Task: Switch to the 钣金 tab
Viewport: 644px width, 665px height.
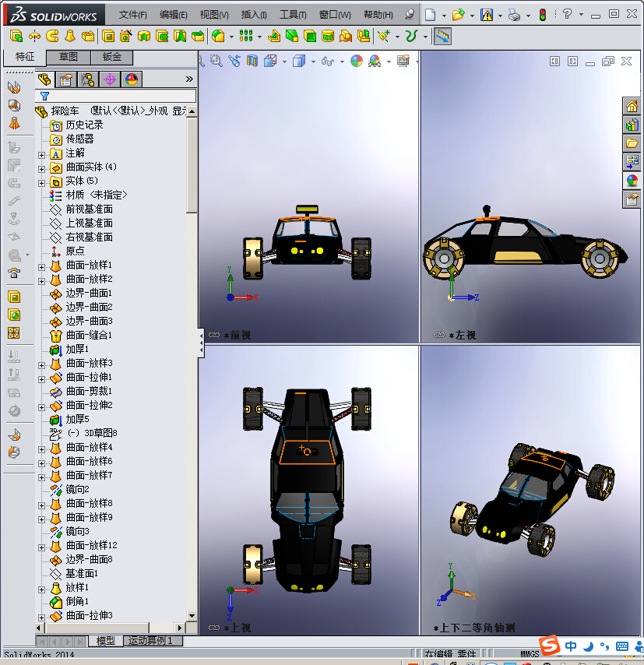Action: pos(112,57)
